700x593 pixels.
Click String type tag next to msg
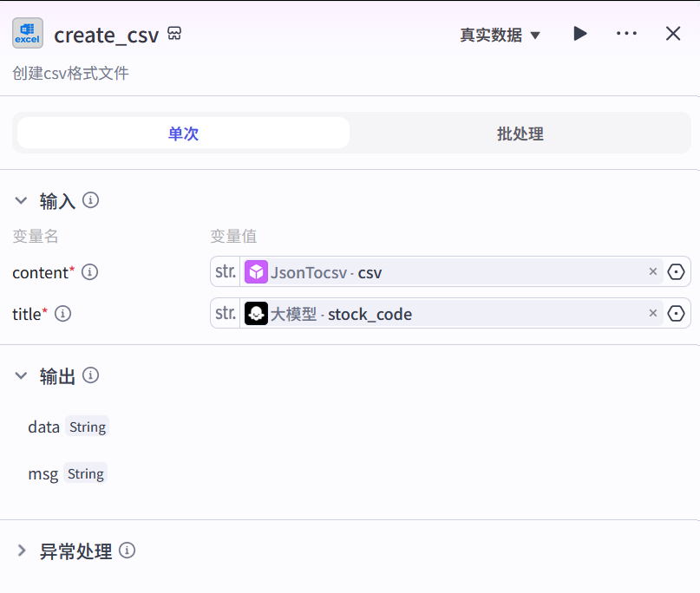point(86,473)
